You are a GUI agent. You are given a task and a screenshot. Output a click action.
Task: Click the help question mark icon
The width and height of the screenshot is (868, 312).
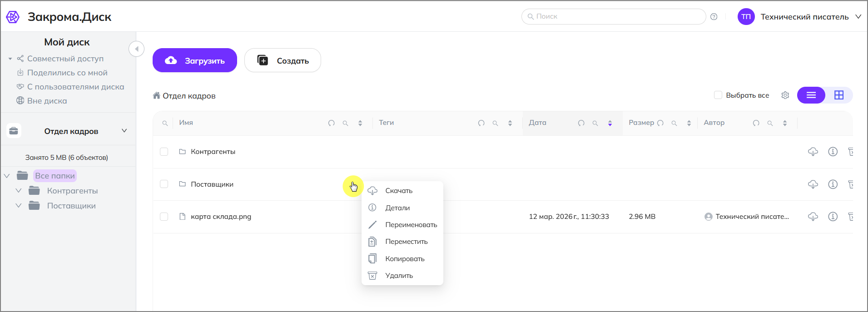click(714, 17)
